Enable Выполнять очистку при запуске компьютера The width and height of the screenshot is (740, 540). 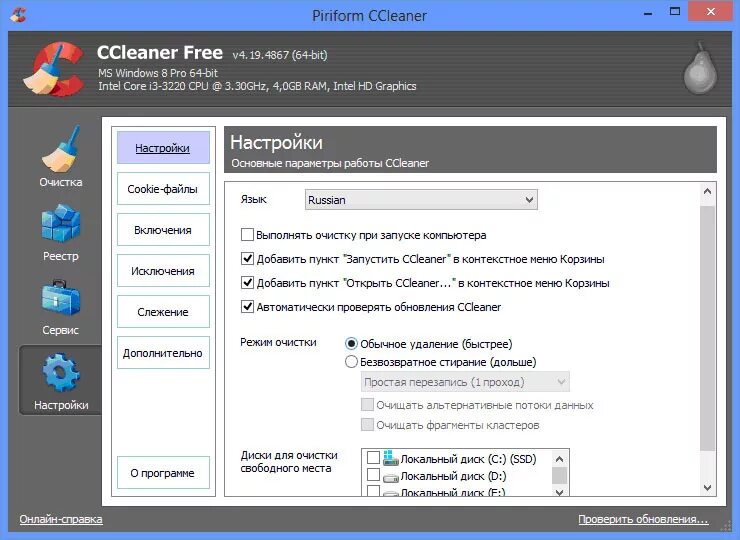[247, 235]
